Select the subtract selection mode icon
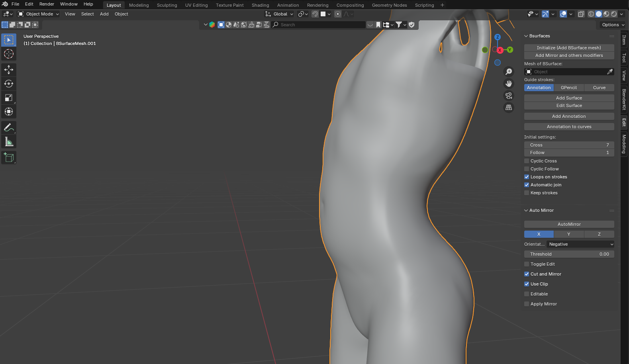The image size is (629, 364). click(x=20, y=25)
